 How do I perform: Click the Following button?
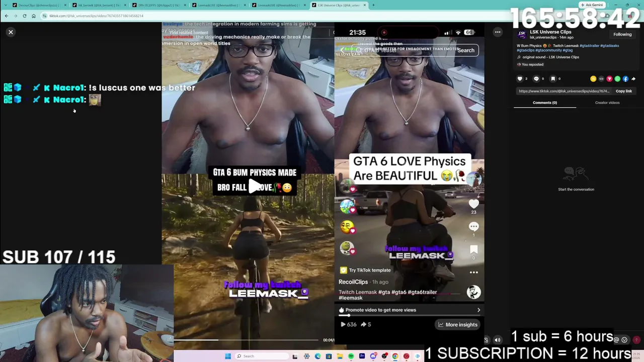pyautogui.click(x=622, y=34)
